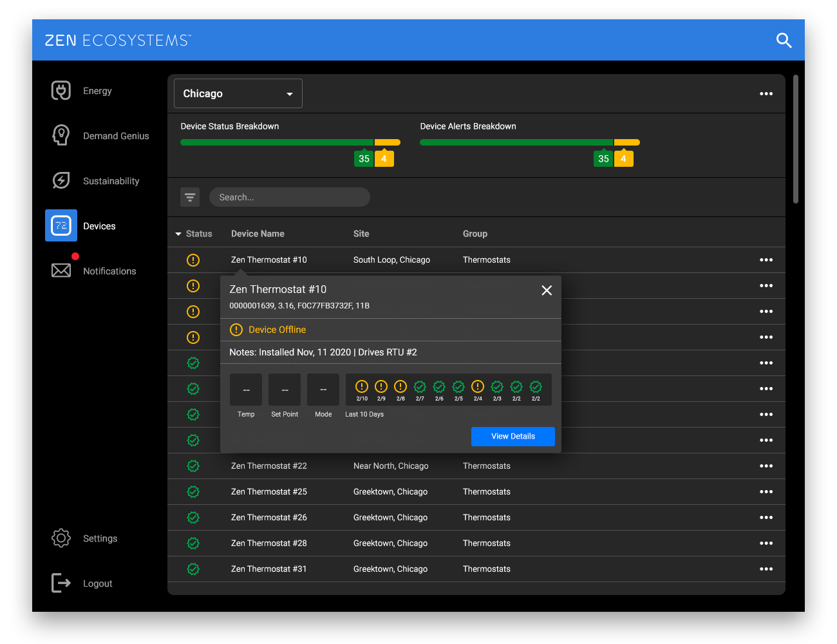Click the 2/7 green check icon
837x644 pixels.
click(x=420, y=386)
